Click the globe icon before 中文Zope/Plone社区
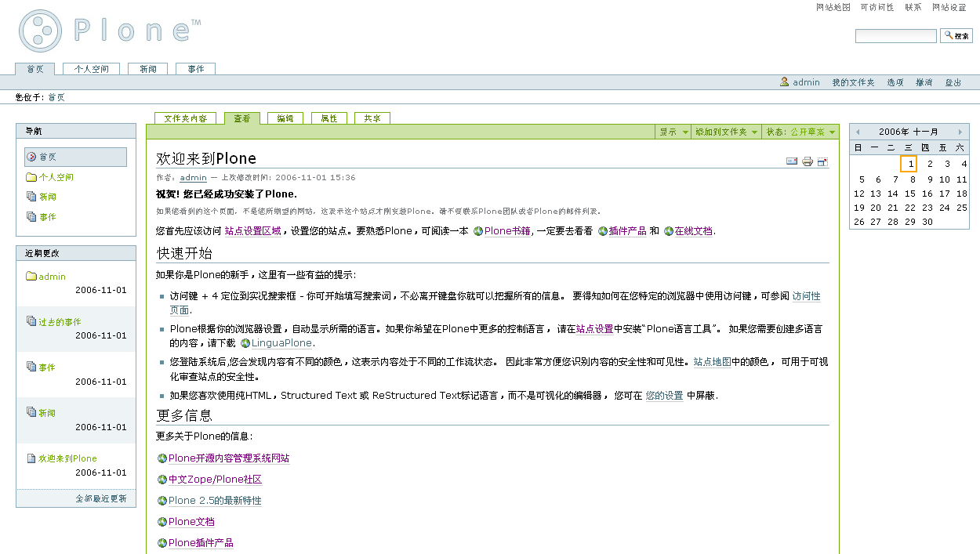980x554 pixels. pos(162,480)
